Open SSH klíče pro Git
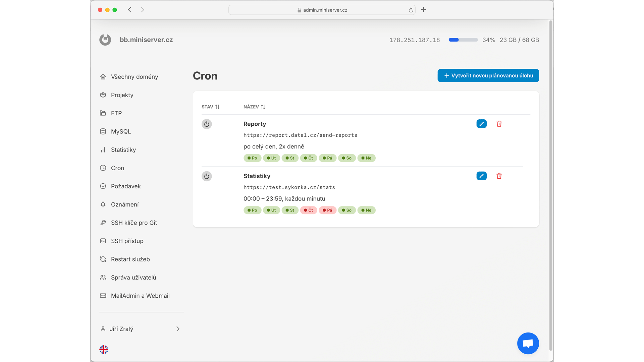This screenshot has width=644, height=362. 134,223
